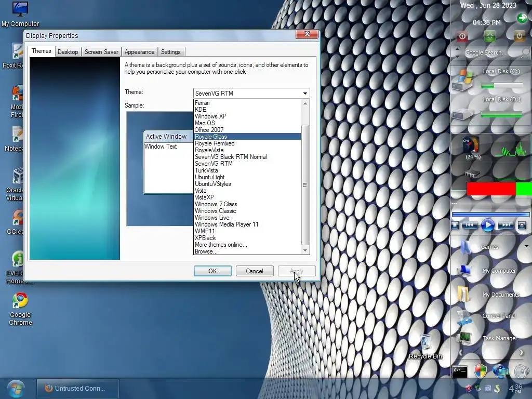
Task: Click sidebar media player progress bar
Action: (490, 214)
